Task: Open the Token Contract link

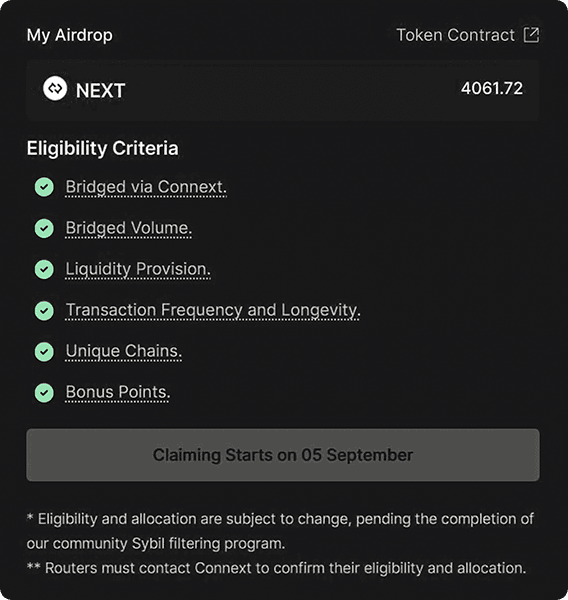Action: coord(455,35)
